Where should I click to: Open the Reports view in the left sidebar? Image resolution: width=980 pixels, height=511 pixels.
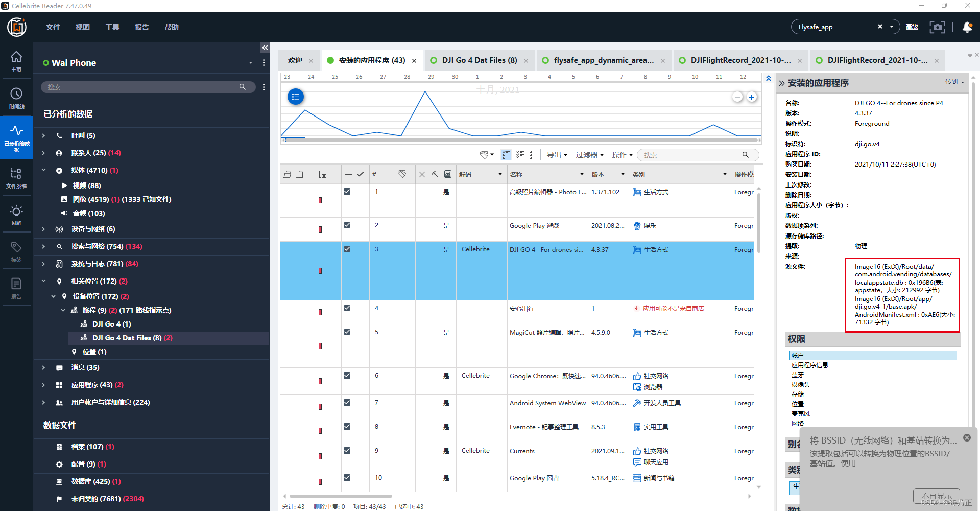pyautogui.click(x=16, y=288)
